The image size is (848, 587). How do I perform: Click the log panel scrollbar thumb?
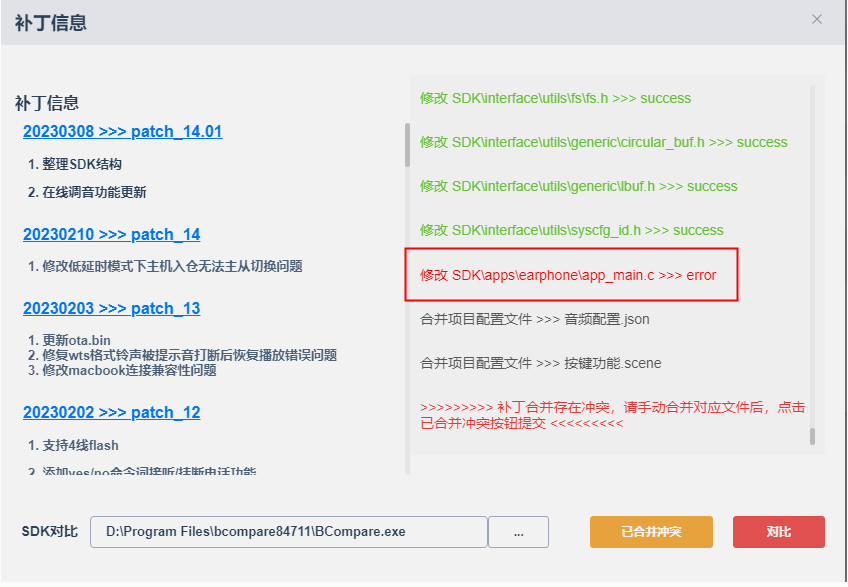(812, 436)
